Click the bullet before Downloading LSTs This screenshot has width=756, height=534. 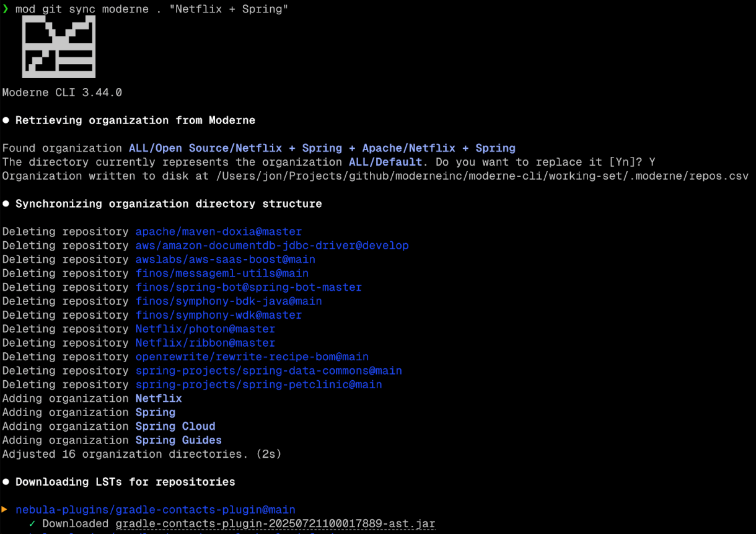click(6, 482)
